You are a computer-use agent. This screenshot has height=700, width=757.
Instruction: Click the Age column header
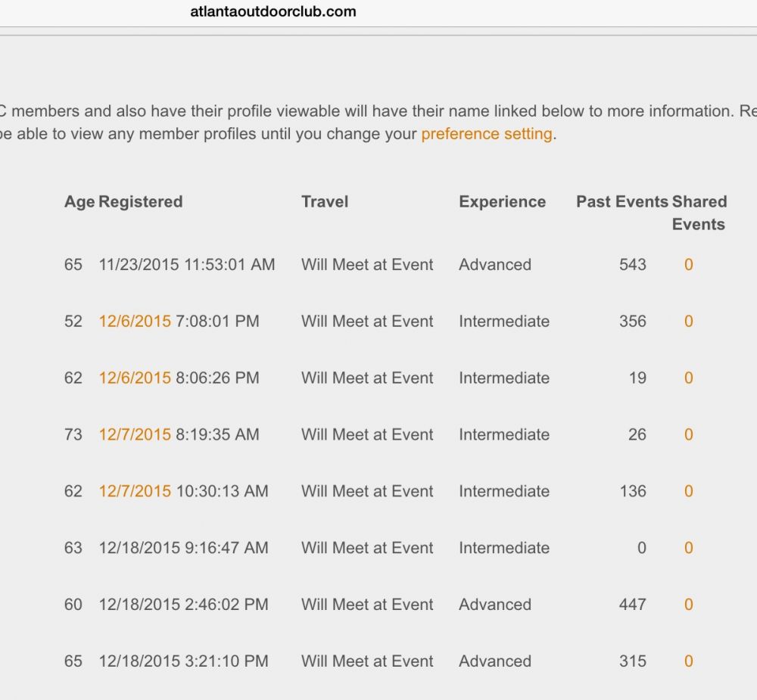[79, 202]
